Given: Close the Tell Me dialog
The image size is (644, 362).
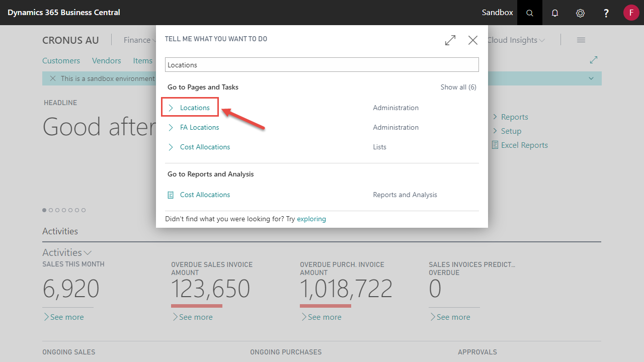Looking at the screenshot, I should (x=473, y=40).
